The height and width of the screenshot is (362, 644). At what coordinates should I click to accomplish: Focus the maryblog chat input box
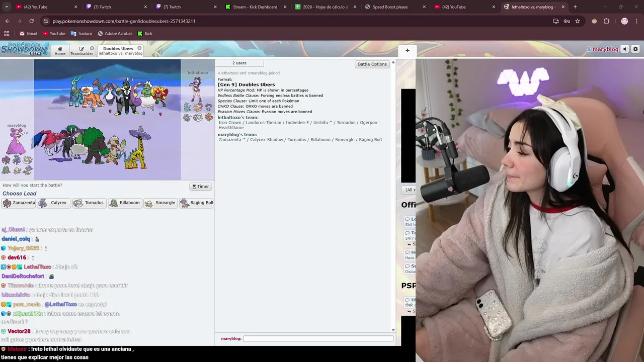(x=318, y=339)
